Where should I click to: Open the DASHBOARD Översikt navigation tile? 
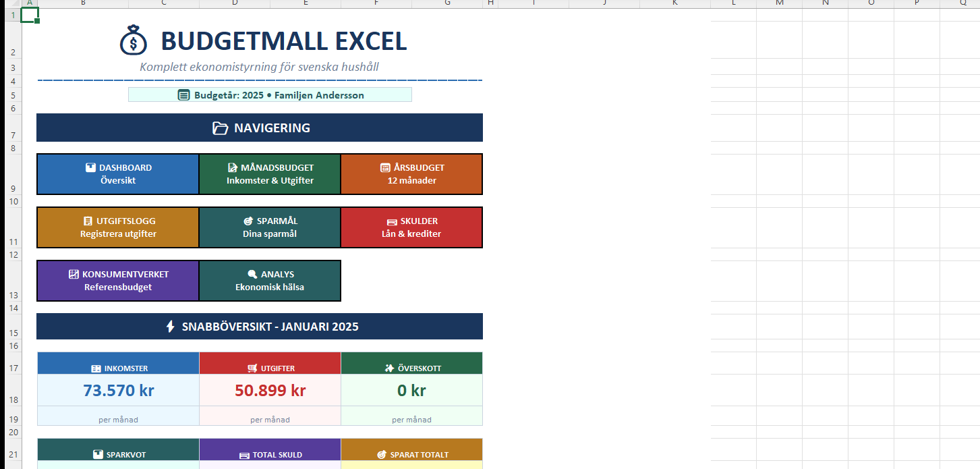pyautogui.click(x=118, y=174)
